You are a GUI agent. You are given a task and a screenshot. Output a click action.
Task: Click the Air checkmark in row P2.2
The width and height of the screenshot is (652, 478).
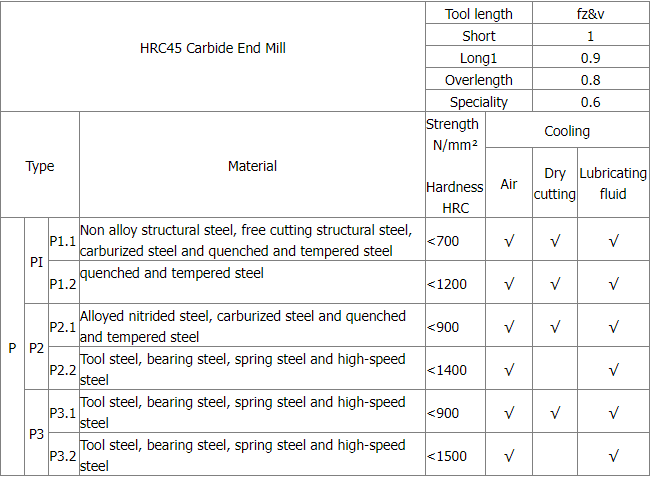pyautogui.click(x=509, y=370)
